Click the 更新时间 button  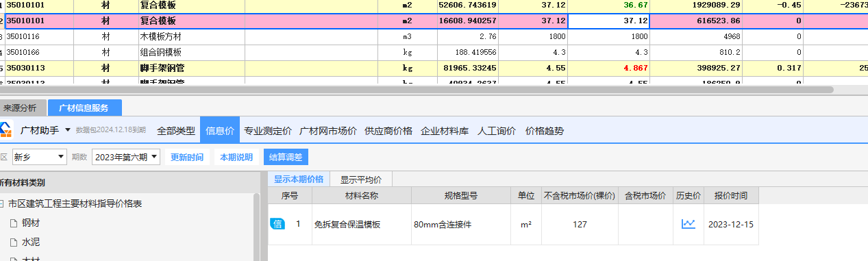(187, 158)
